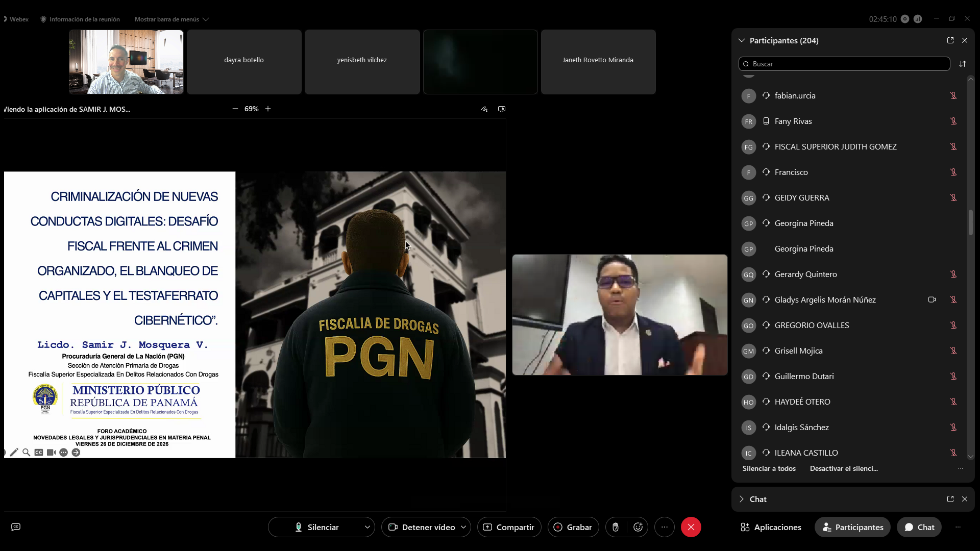Click the shared screen layout icon
Image resolution: width=980 pixels, height=551 pixels.
point(502,109)
